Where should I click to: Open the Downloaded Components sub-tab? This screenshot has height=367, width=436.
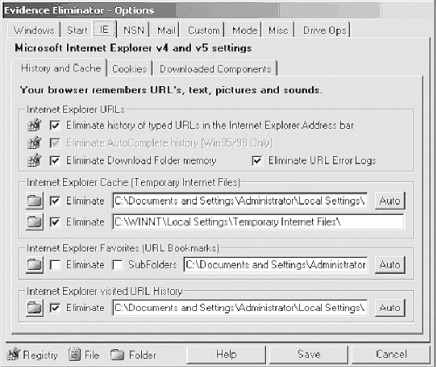(215, 69)
